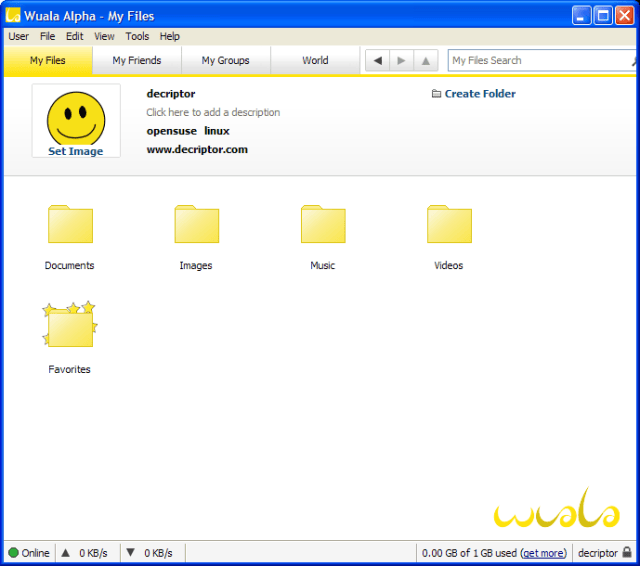Screen dimensions: 640x566
Task: Click the Videos folder label
Action: pos(449,266)
